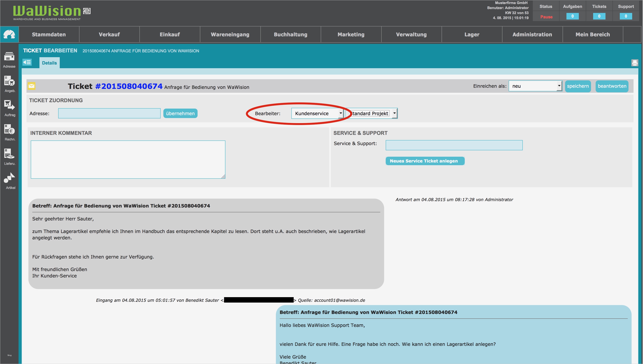The image size is (643, 364).
Task: Open the Buchhaltung menu
Action: 290,34
